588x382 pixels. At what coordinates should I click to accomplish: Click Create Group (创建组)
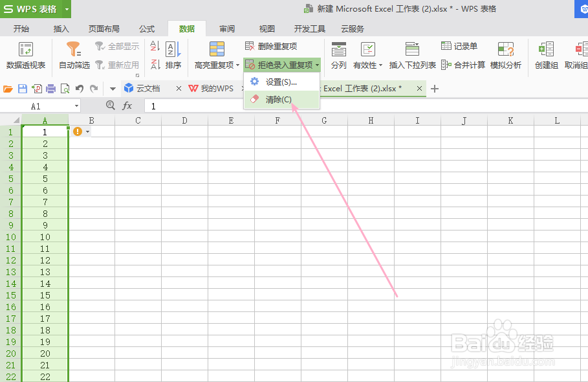[x=547, y=55]
